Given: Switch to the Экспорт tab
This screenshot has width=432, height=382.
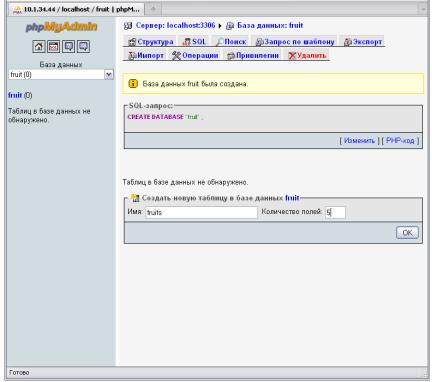Looking at the screenshot, I should pyautogui.click(x=363, y=42).
